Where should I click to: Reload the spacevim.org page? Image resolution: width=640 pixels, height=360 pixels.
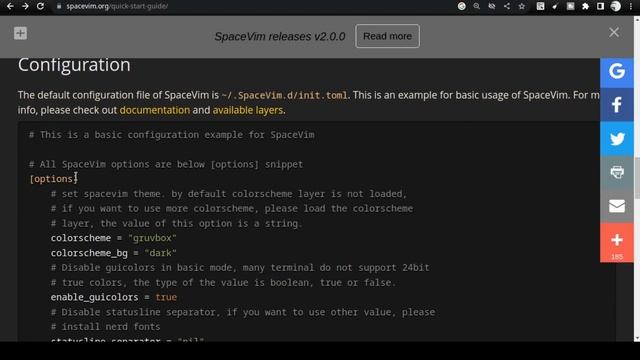point(40,6)
